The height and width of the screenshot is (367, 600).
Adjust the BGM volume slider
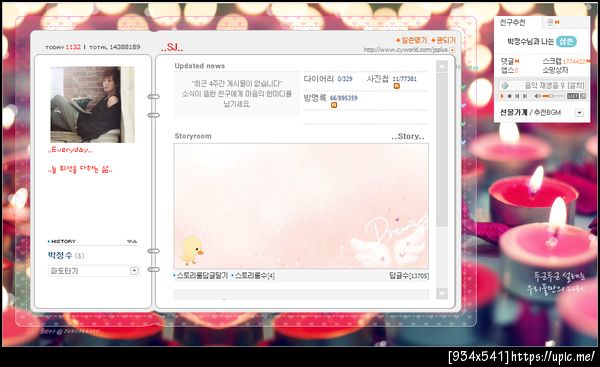(553, 96)
